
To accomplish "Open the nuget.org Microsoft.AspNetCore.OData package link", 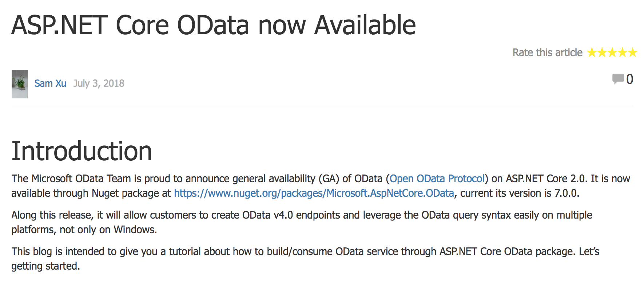I will coord(314,193).
